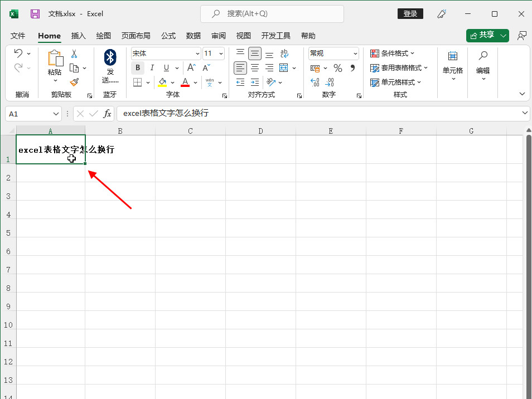The height and width of the screenshot is (399, 532).
Task: Switch to the 公式 tab
Action: pyautogui.click(x=168, y=36)
